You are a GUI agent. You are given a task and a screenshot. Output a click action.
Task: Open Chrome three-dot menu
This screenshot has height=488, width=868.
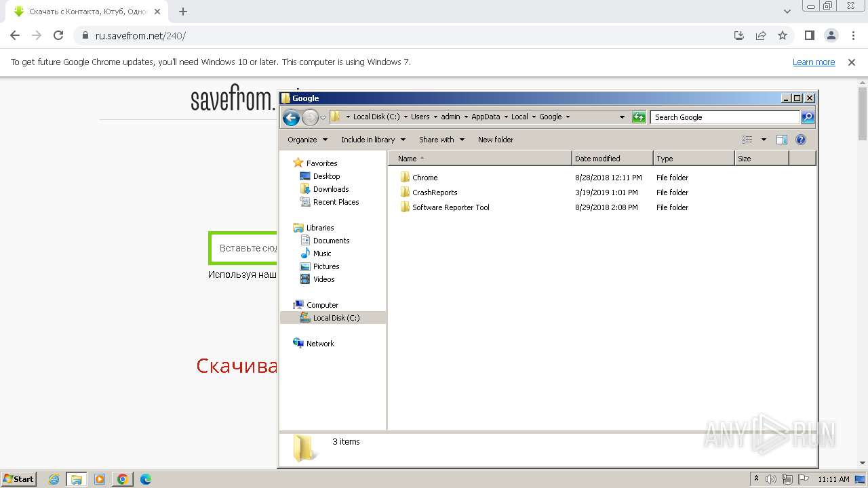tap(852, 35)
